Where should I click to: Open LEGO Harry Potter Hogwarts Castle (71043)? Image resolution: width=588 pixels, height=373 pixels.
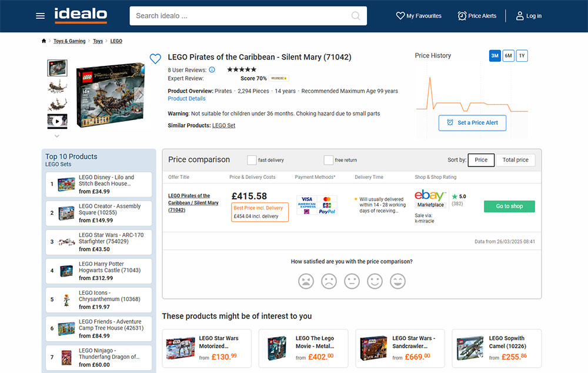click(99, 271)
